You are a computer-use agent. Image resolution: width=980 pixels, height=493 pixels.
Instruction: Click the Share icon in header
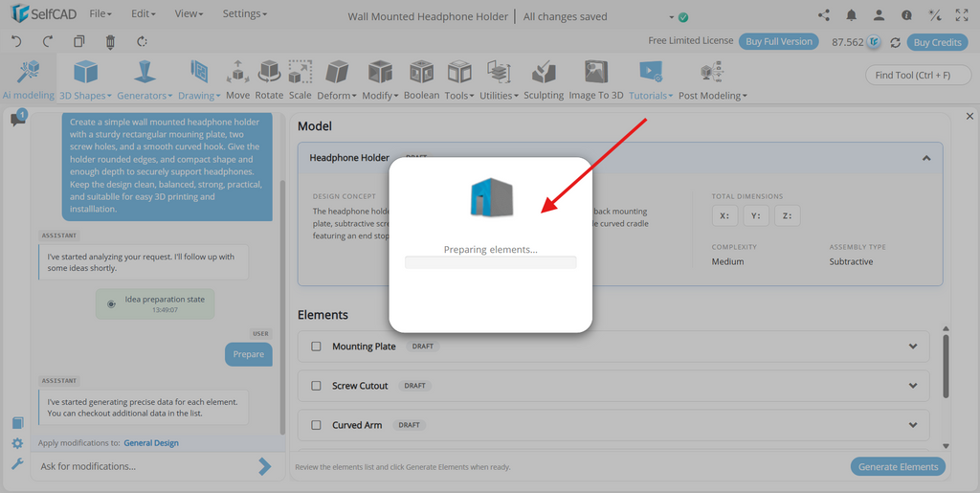(824, 15)
